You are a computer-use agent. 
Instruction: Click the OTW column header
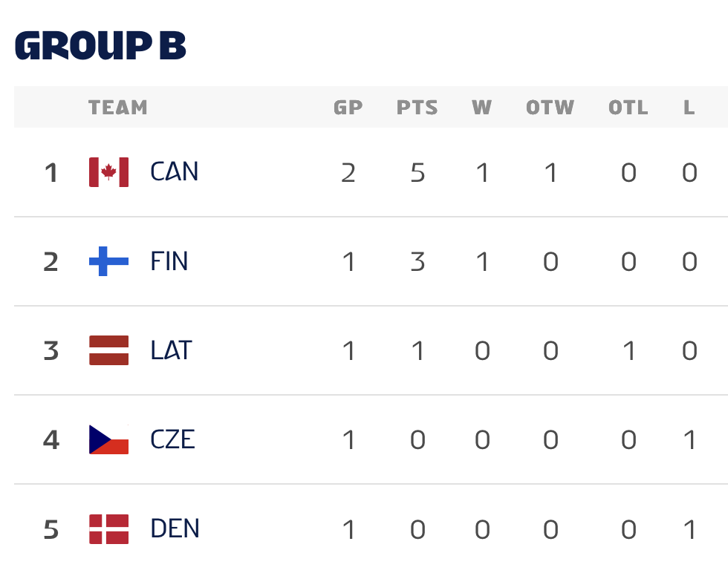[550, 108]
